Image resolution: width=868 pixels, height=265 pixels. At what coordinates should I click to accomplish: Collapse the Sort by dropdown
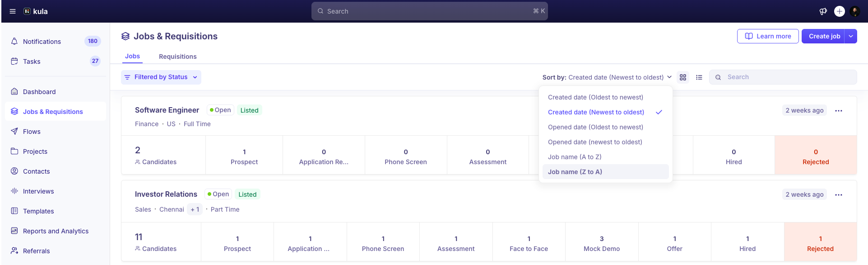607,77
